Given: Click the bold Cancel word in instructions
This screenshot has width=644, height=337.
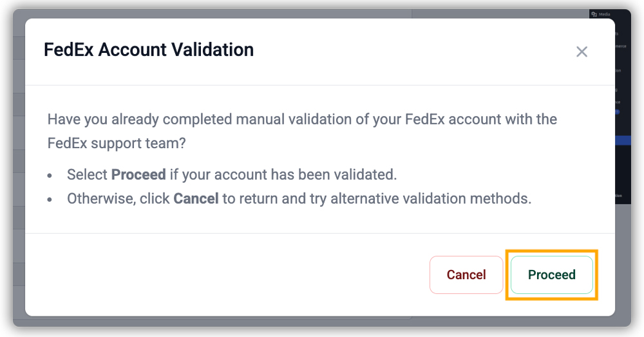Looking at the screenshot, I should [196, 198].
